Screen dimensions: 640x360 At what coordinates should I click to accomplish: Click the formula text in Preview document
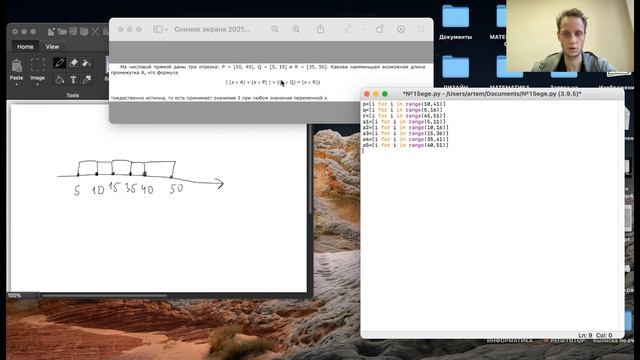273,82
